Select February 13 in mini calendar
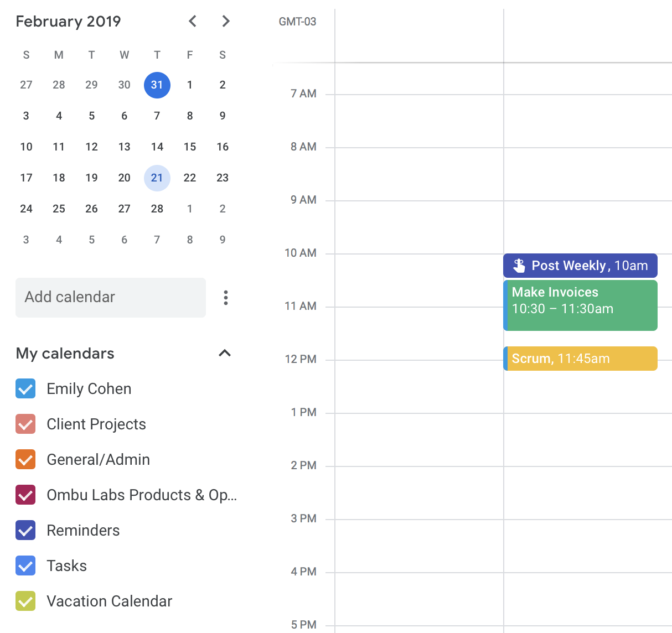The height and width of the screenshot is (633, 672). click(x=125, y=147)
